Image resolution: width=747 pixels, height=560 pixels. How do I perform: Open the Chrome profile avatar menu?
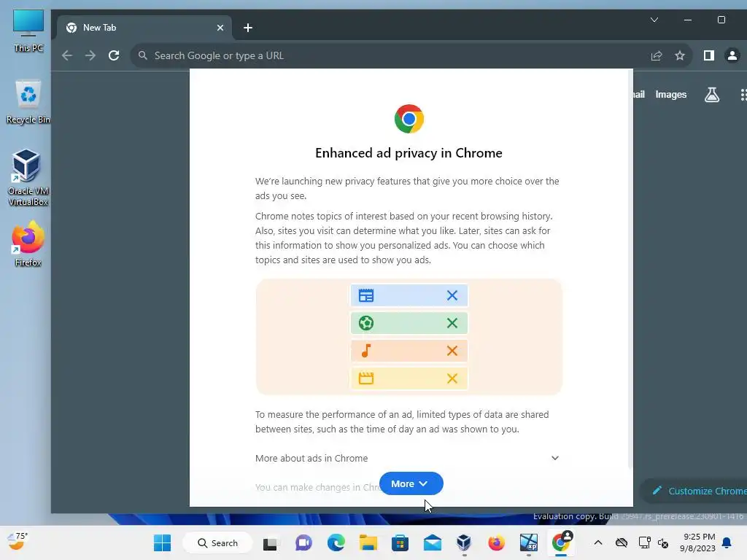[x=732, y=55]
